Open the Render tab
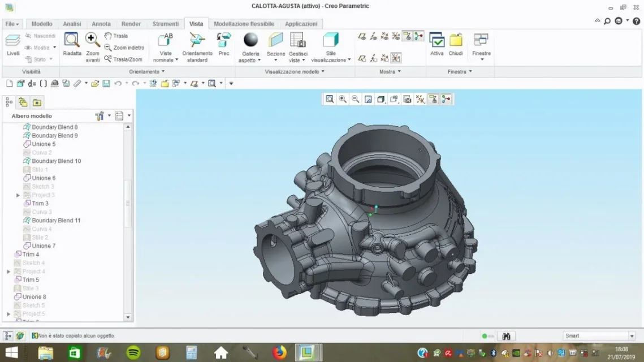This screenshot has height=362, width=644. click(x=131, y=24)
